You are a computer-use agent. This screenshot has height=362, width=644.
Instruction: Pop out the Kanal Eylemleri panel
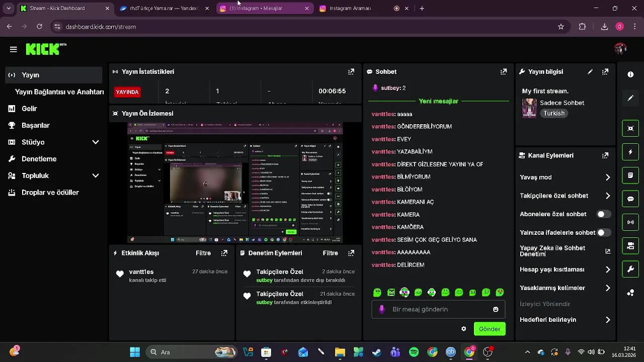(x=605, y=156)
